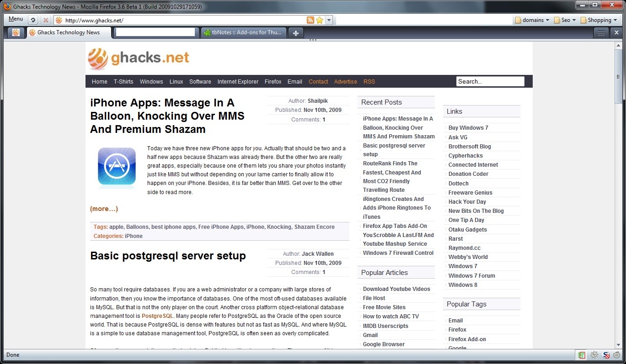626x364 pixels.
Task: Open Download Youtube Videos popular article
Action: [396, 289]
